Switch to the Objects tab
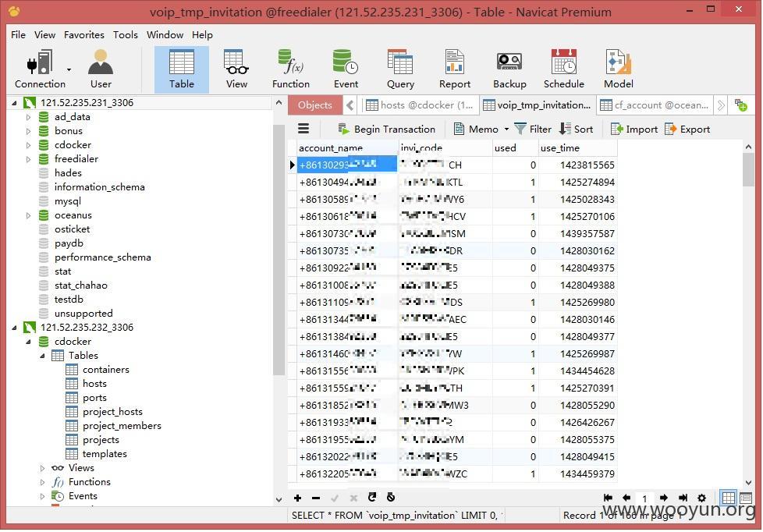The width and height of the screenshot is (763, 532). coord(315,105)
